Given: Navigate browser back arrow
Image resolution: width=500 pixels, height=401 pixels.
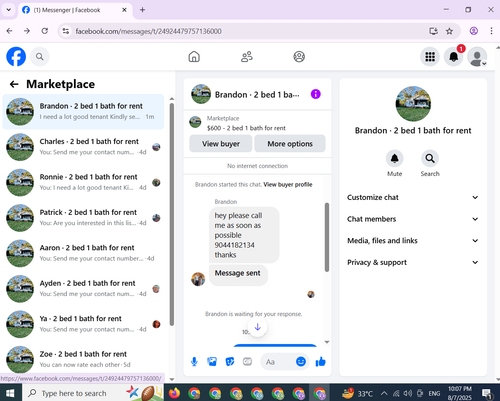Looking at the screenshot, I should coord(9,31).
